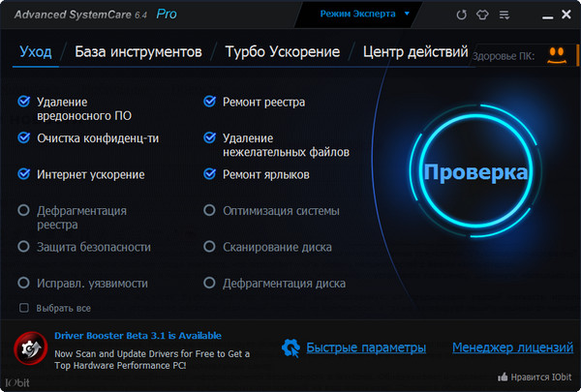Click the Здоровье ПК label
Viewport: 581px width, 392px height.
[504, 56]
